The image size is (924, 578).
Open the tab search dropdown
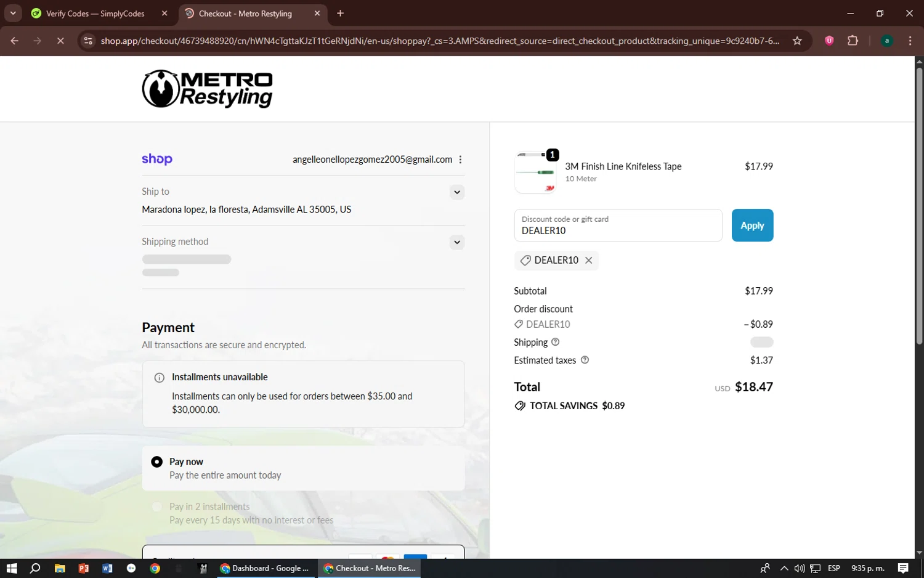[13, 14]
